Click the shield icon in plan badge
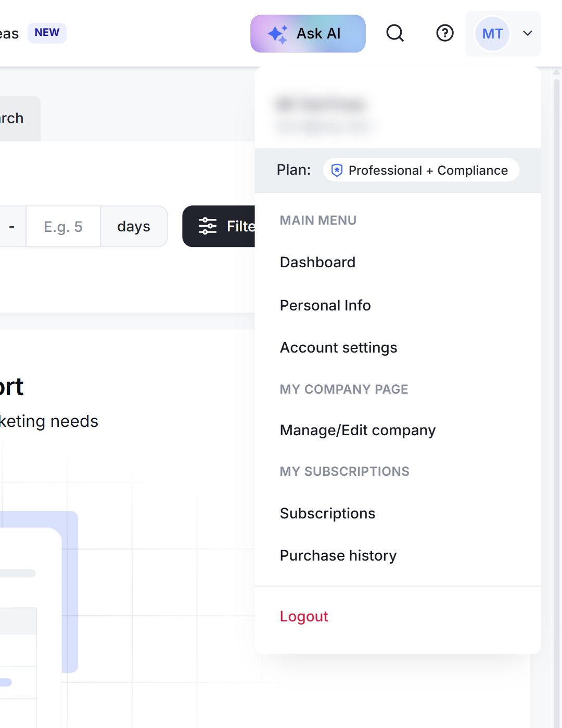The height and width of the screenshot is (728, 562). [x=337, y=170]
